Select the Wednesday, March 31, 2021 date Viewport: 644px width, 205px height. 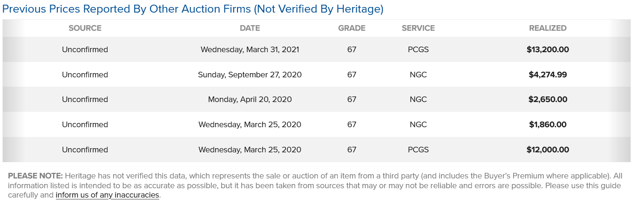(x=250, y=49)
